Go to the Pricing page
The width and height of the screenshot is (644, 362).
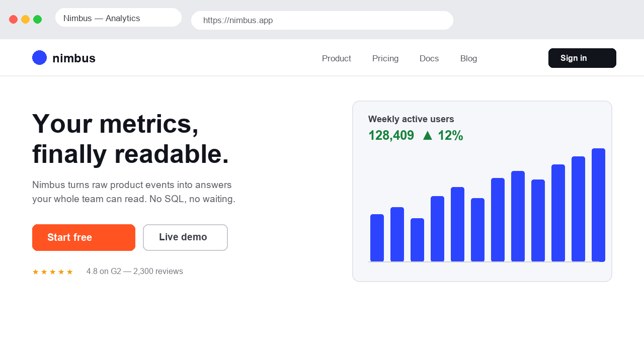(x=385, y=58)
